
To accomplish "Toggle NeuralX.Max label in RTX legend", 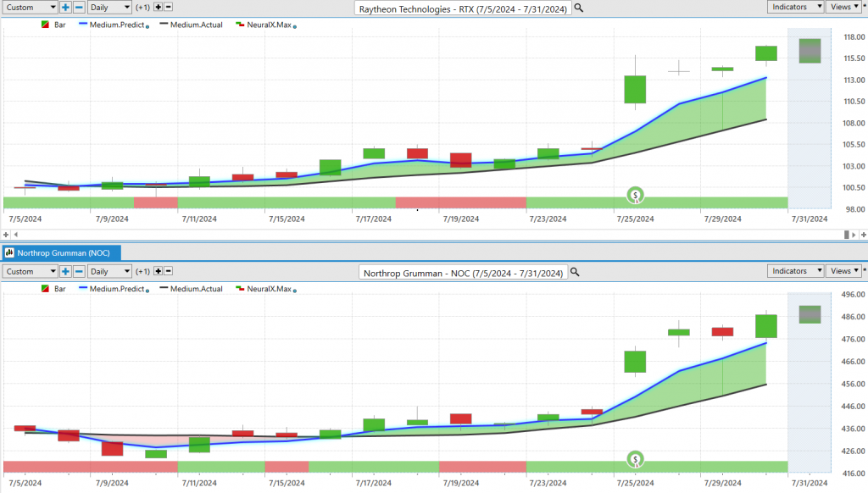I will click(269, 25).
